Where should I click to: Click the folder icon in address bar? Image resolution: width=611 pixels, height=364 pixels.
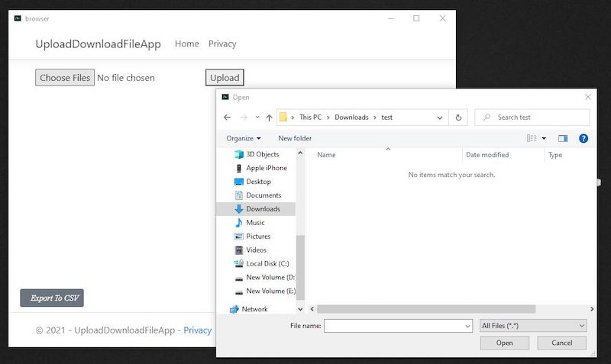[x=283, y=118]
